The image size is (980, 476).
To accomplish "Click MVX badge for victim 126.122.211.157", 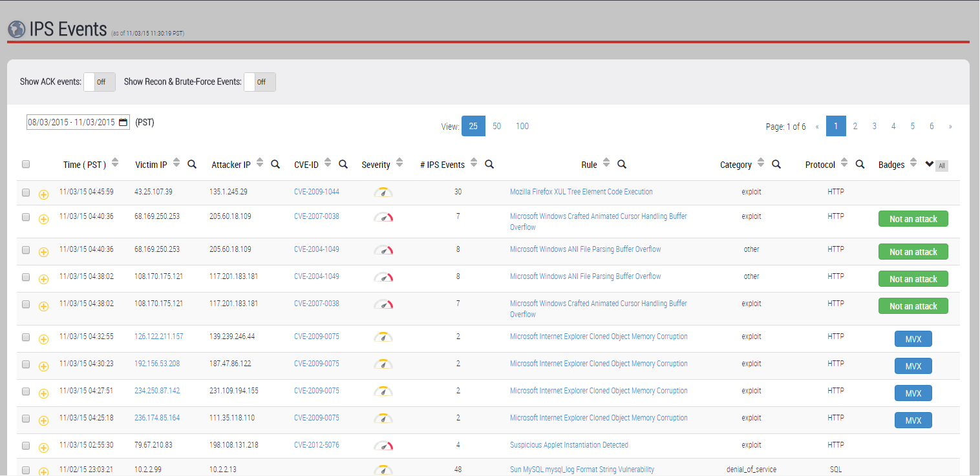I will (x=913, y=339).
